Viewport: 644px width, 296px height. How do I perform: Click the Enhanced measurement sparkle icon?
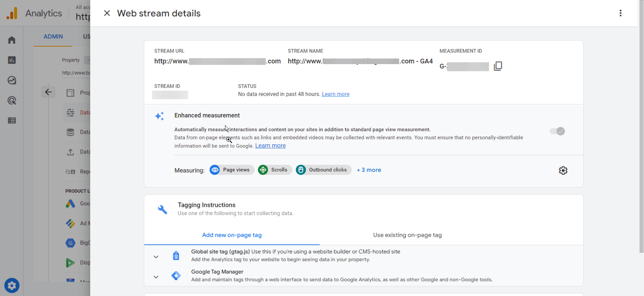(160, 116)
